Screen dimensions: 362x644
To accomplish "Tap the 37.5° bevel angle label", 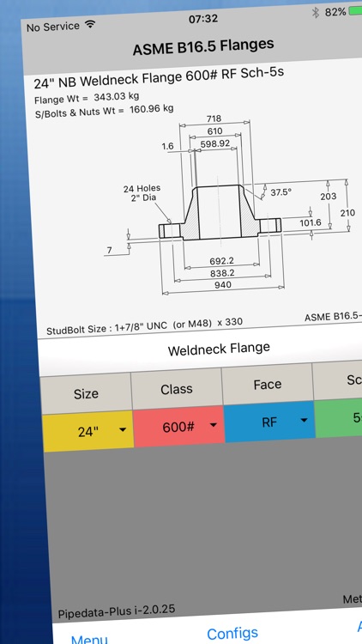I will coord(281,191).
